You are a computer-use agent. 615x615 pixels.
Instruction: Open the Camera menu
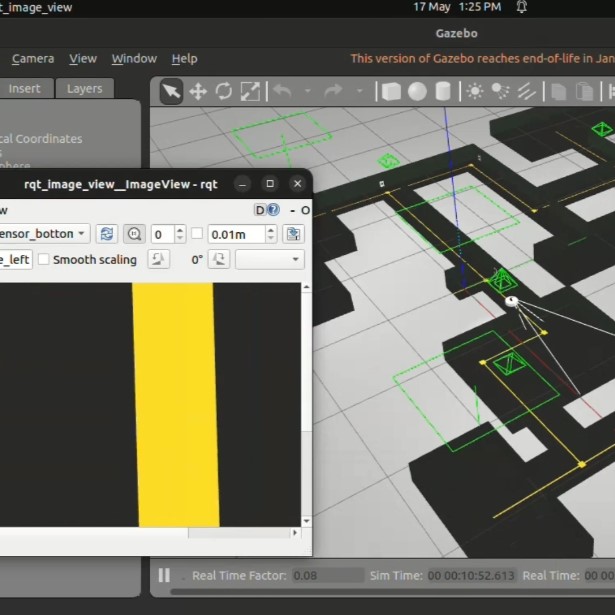tap(33, 58)
